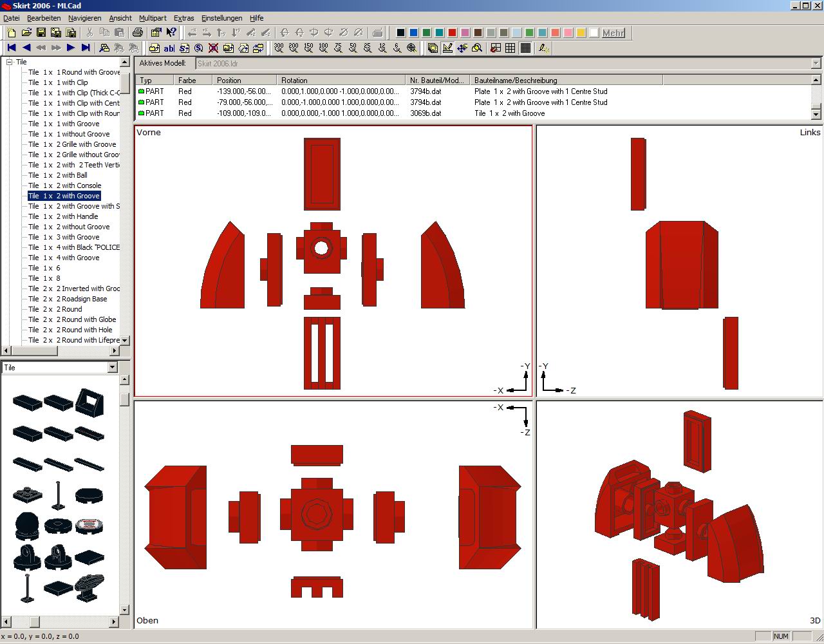This screenshot has width=824, height=644.
Task: Set zoom level to 300 percent
Action: click(279, 48)
